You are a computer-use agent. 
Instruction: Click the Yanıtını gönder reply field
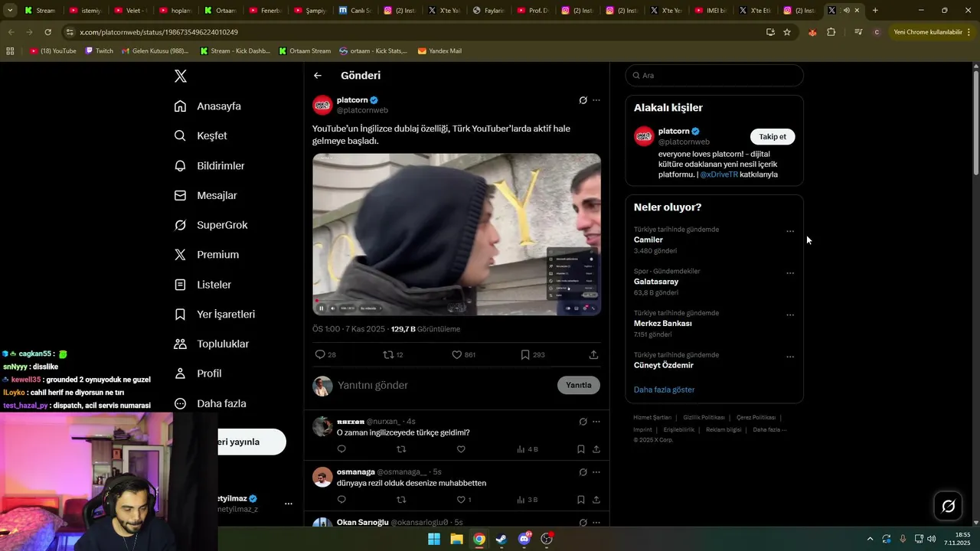pos(444,385)
